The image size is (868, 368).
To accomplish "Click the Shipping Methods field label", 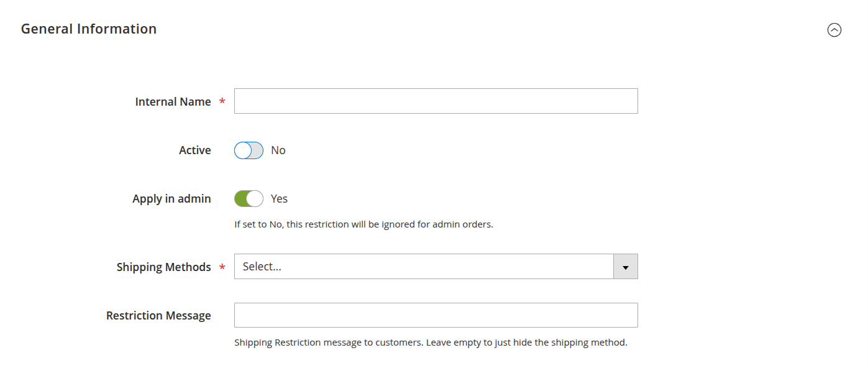I will pos(164,267).
